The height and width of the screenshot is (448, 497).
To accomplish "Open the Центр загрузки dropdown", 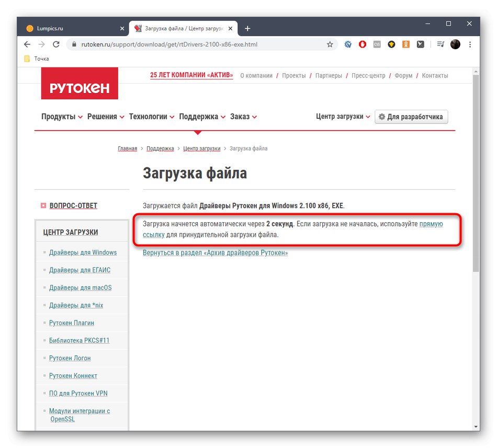I will 341,117.
